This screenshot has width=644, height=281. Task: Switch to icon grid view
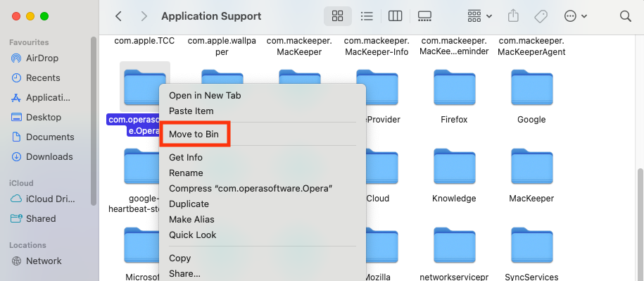click(337, 16)
